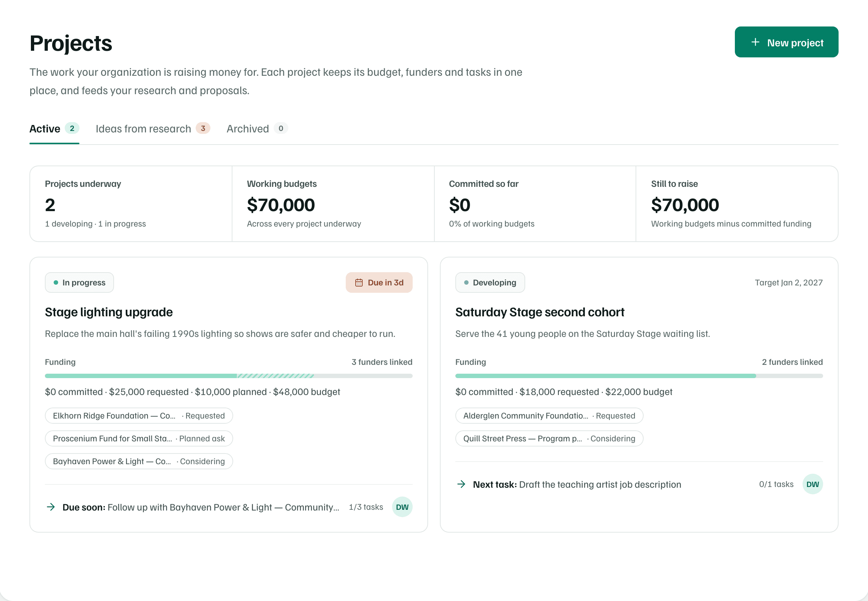Click the plus icon in New project

[x=755, y=42]
